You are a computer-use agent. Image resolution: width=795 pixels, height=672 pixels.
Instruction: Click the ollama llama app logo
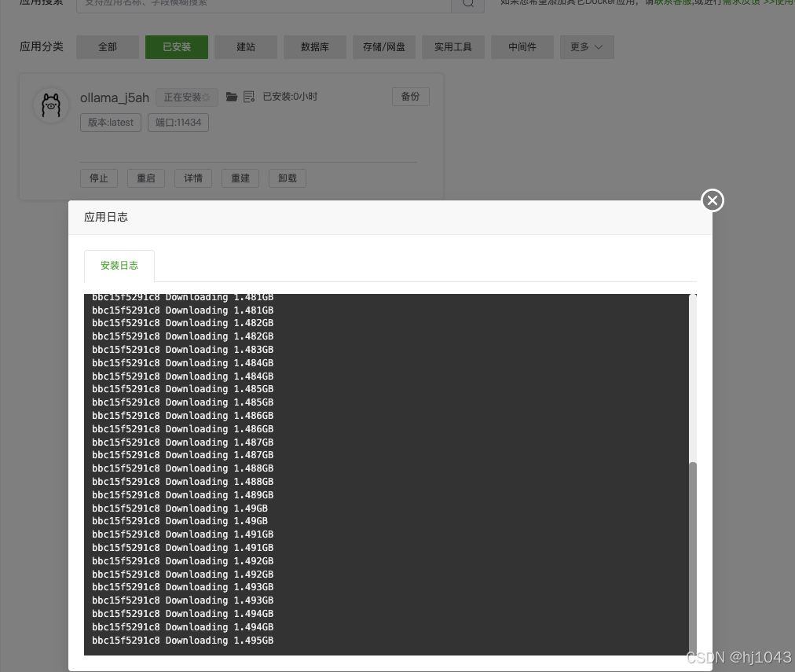pyautogui.click(x=51, y=105)
